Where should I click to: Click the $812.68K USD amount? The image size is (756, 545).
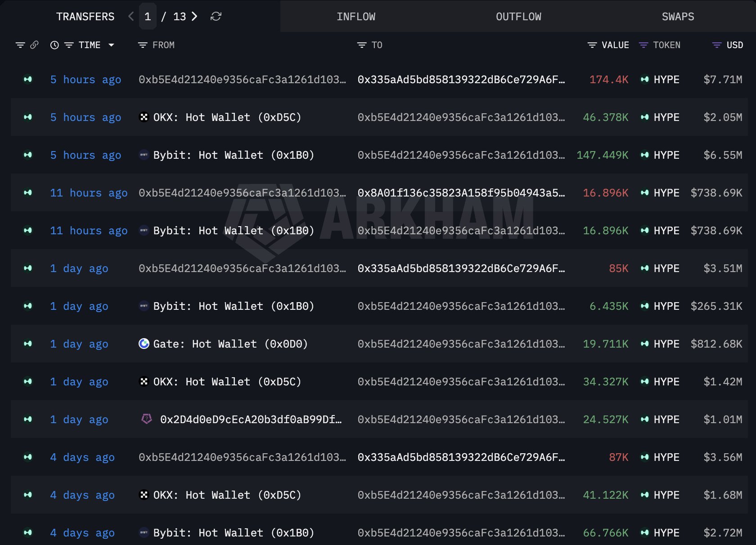click(x=716, y=344)
